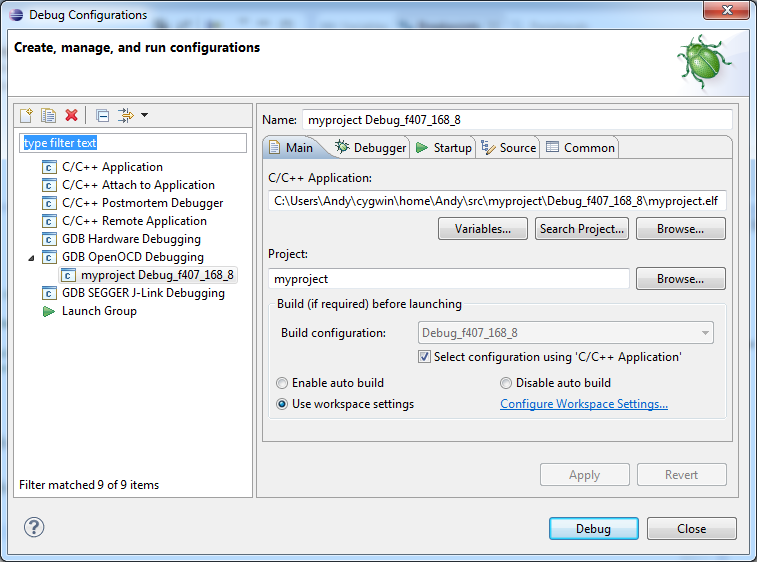Screen dimensions: 757x562
Task: Click the Source tab icon
Action: (x=488, y=147)
